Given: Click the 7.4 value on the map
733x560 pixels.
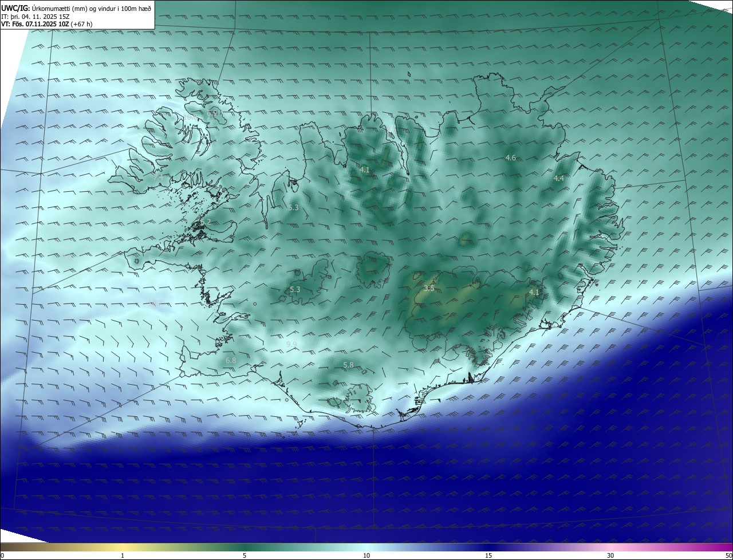Looking at the screenshot, I should point(159,178).
